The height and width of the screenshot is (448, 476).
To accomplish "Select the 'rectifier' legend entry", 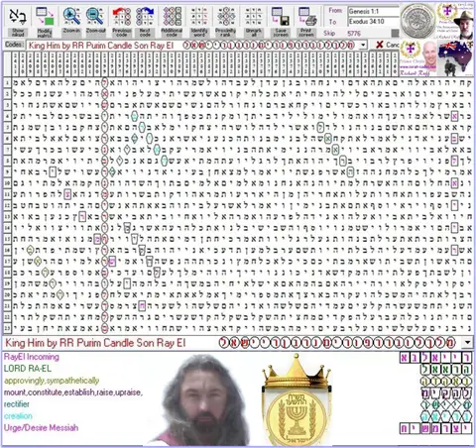I will pos(17,404).
